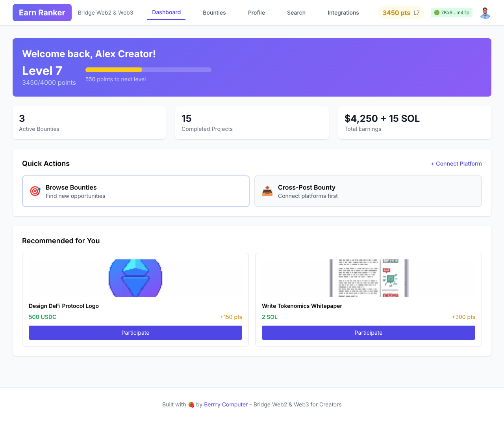Open the Integrations page
This screenshot has width=504, height=421.
pos(343,12)
